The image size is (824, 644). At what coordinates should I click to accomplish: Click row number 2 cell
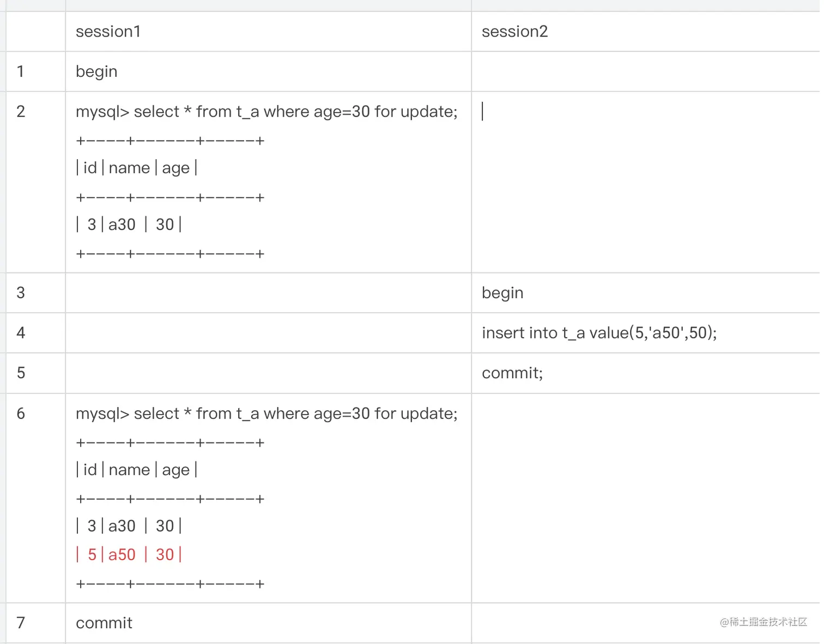click(x=35, y=182)
